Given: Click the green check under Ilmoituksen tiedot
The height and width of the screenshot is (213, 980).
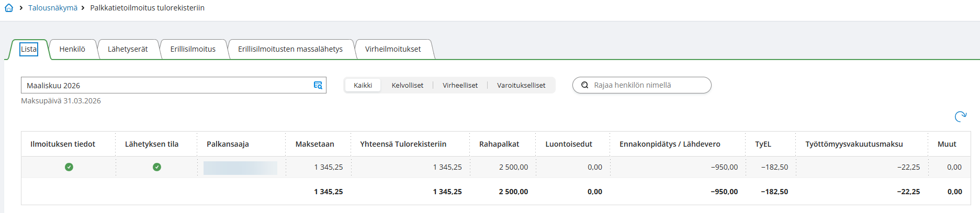Looking at the screenshot, I should pos(69,167).
